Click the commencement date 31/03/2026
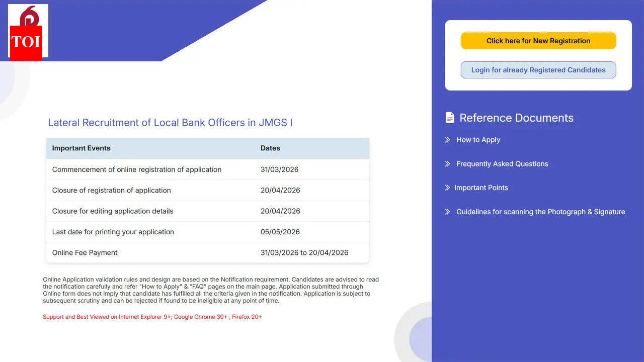The image size is (644, 362). 279,169
